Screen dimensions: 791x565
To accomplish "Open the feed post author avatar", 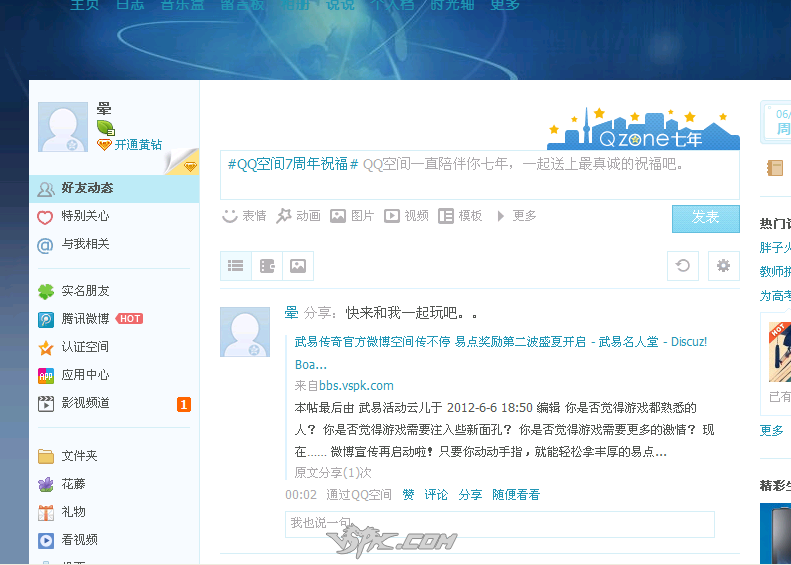I will [245, 332].
